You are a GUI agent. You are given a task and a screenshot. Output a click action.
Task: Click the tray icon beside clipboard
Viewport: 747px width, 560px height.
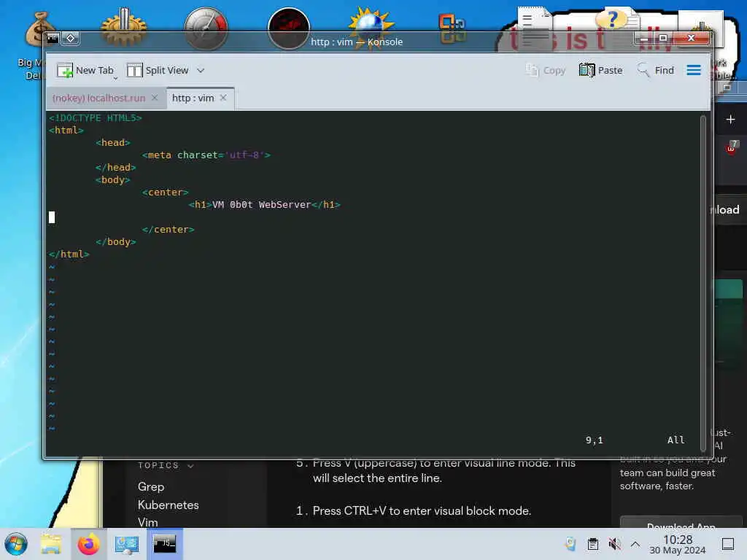click(x=570, y=544)
